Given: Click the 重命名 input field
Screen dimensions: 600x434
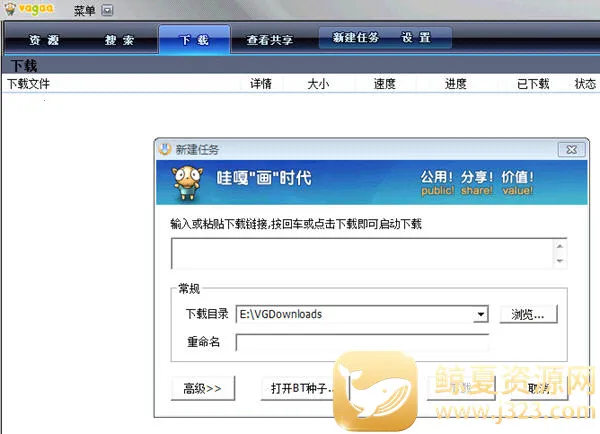Looking at the screenshot, I should [362, 342].
